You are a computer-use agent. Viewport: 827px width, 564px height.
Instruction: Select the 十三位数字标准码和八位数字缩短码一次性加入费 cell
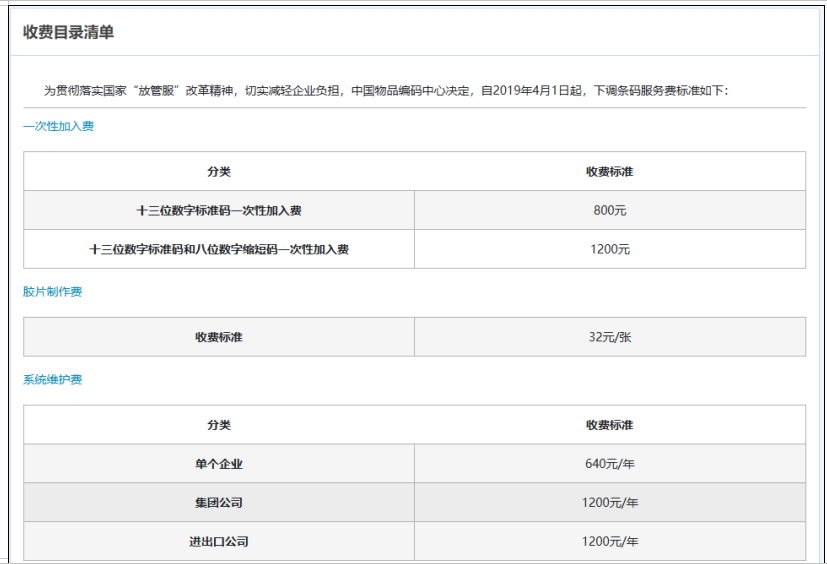tap(219, 249)
